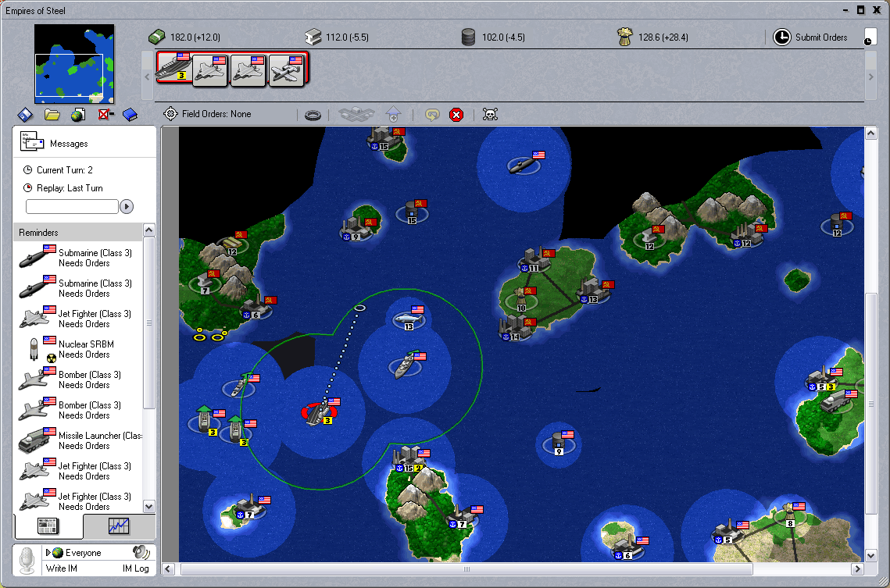Switch to the news reminders tab

click(x=49, y=526)
